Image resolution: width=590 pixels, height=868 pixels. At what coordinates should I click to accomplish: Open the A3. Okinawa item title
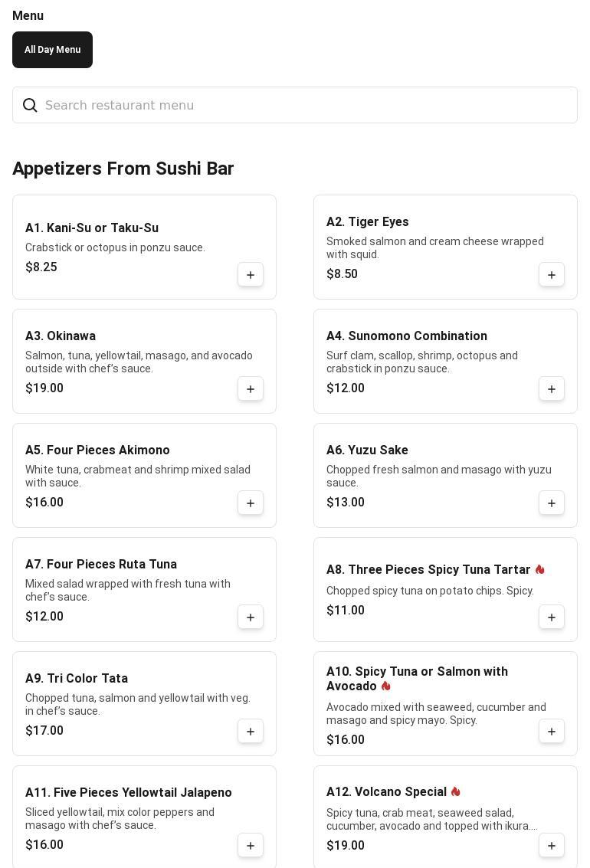click(61, 336)
